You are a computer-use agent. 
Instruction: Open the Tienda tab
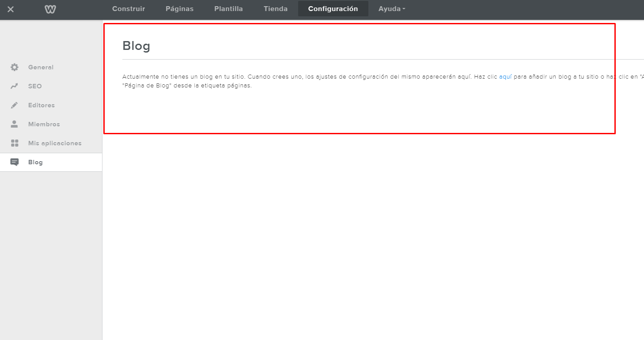click(x=276, y=9)
